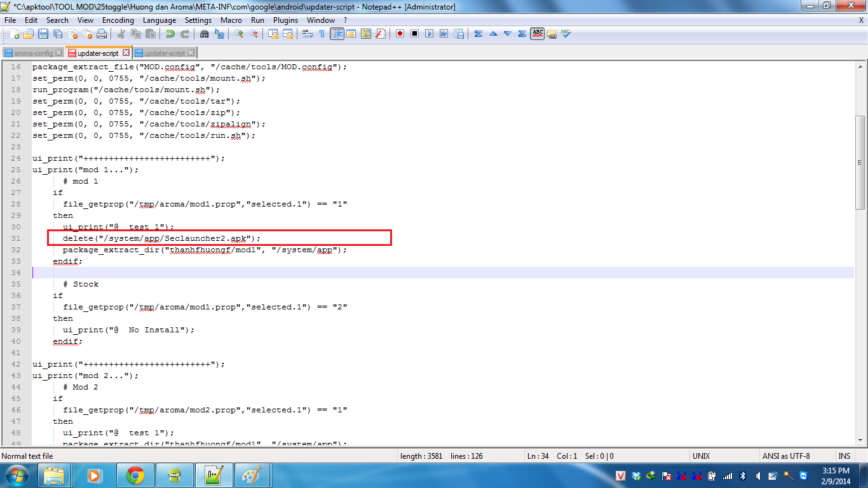Screen dimensions: 868x488
Task: Open the Plugins menu
Action: click(x=285, y=20)
